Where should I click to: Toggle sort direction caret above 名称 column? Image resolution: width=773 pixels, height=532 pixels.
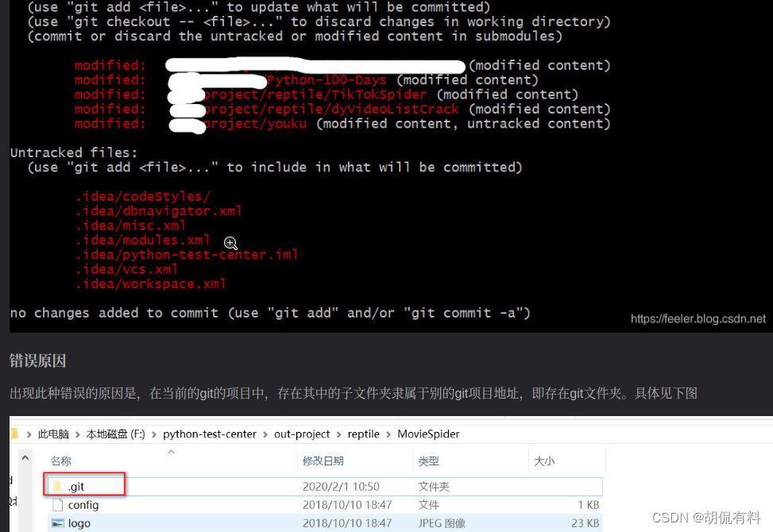(x=170, y=450)
